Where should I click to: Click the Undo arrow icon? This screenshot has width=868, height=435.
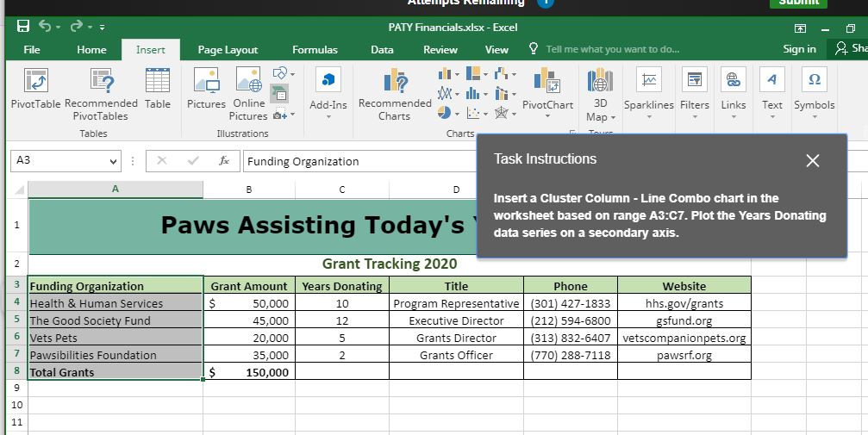[x=46, y=26]
